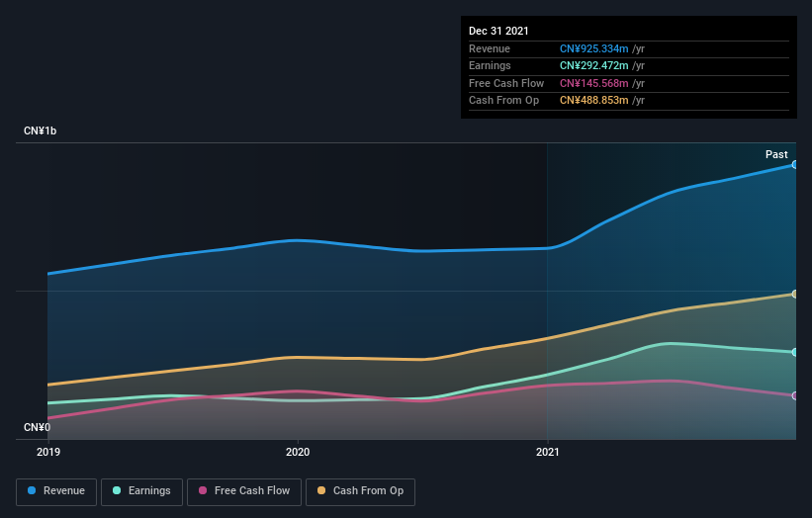Click the Past label on the chart
Image resolution: width=812 pixels, height=518 pixels.
click(776, 154)
